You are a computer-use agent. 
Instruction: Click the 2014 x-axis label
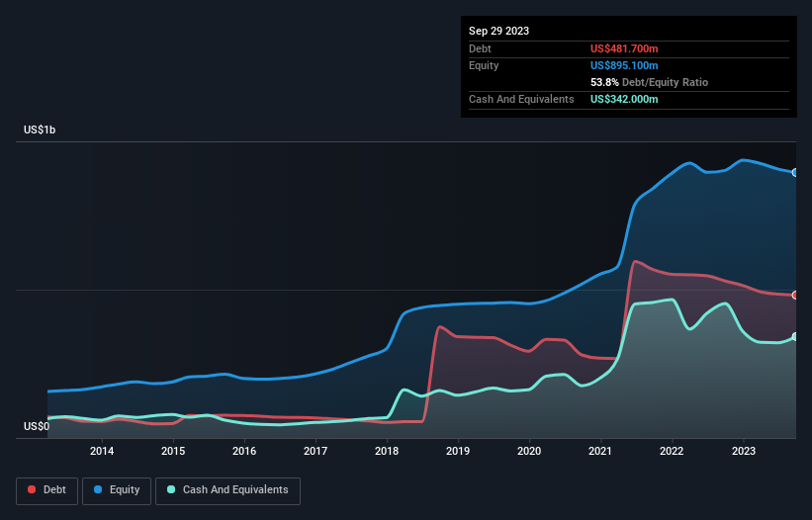tap(102, 451)
